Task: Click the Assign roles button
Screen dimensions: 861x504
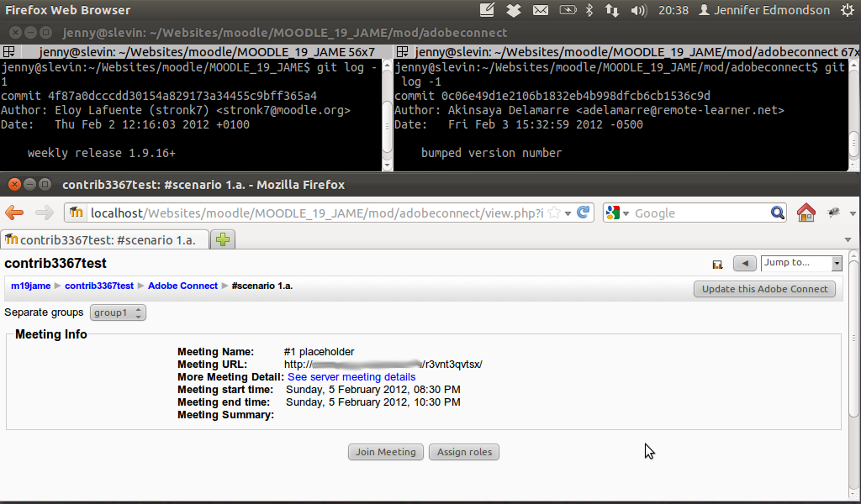Action: tap(464, 452)
